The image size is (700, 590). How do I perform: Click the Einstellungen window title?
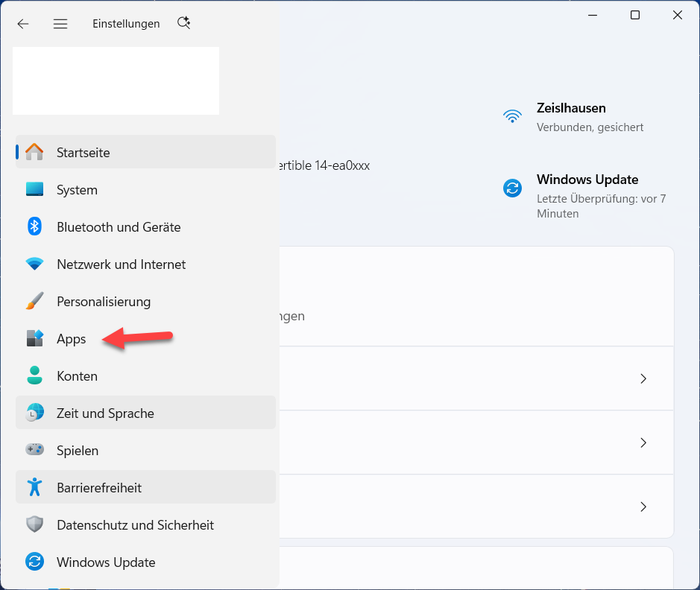point(126,24)
